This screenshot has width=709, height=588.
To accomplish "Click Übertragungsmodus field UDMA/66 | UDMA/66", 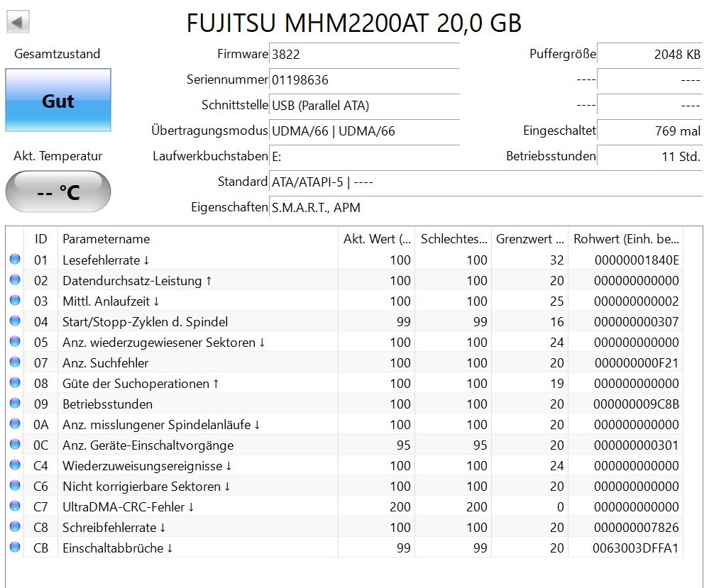I will (365, 131).
